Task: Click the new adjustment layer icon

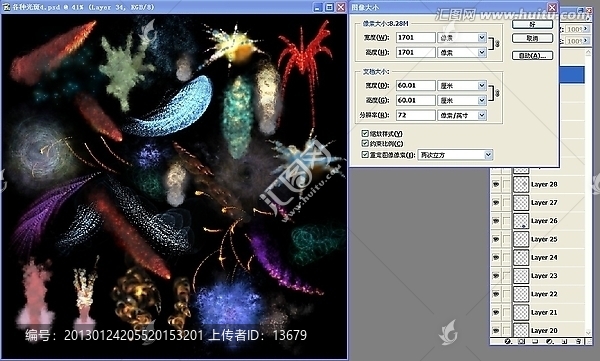Action: tap(549, 341)
